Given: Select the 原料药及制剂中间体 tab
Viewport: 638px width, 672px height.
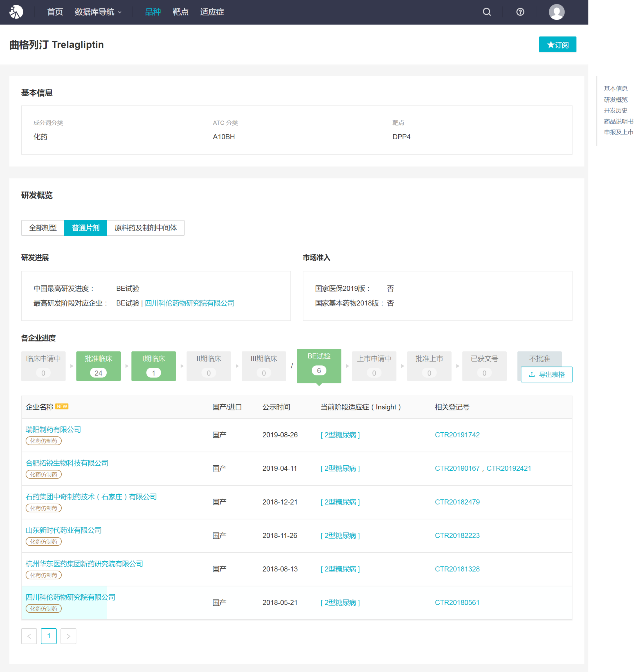Looking at the screenshot, I should 145,228.
